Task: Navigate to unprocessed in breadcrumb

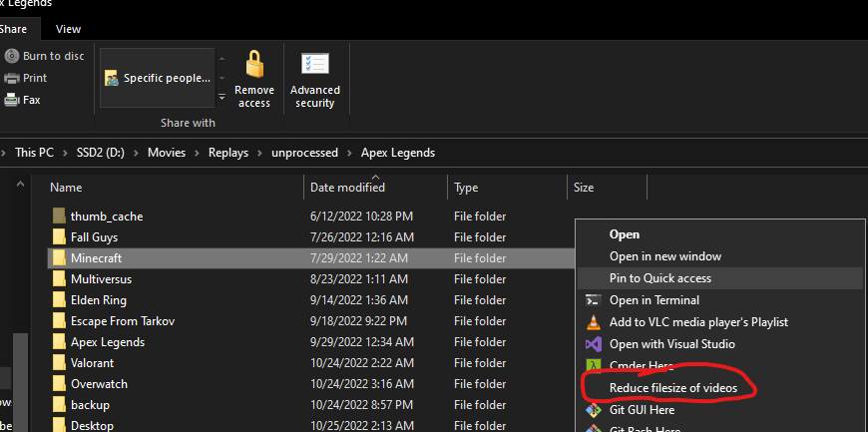Action: coord(304,153)
